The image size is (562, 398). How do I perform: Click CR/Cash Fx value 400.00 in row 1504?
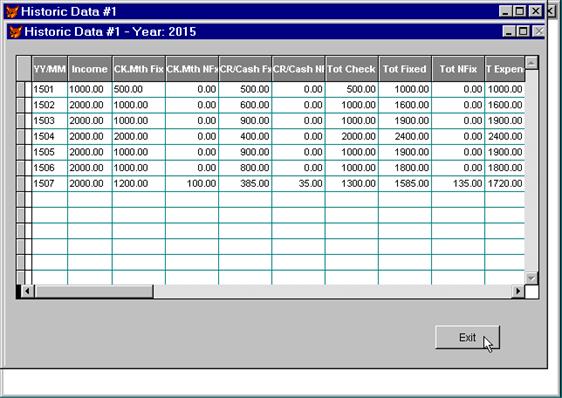tap(245, 136)
